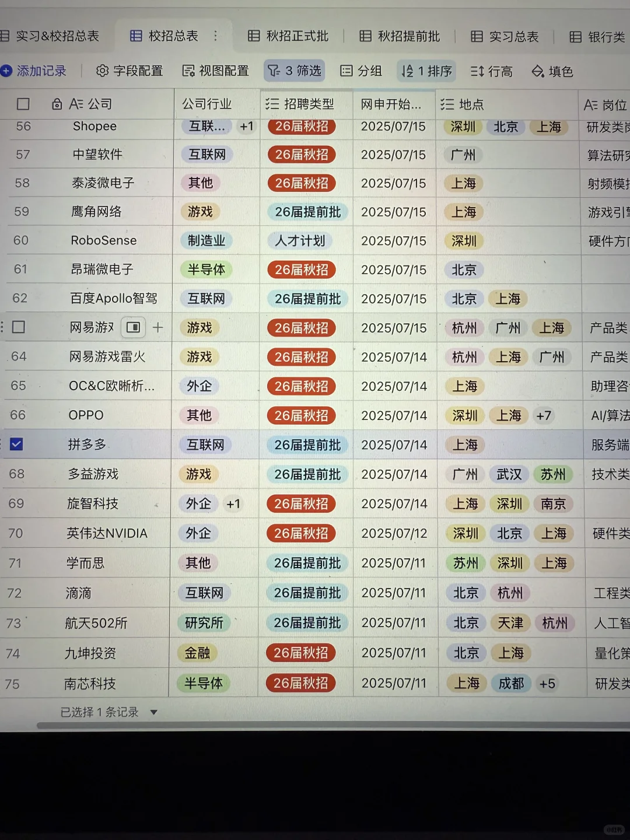Click the 鹰角网络 company cell

tap(96, 212)
